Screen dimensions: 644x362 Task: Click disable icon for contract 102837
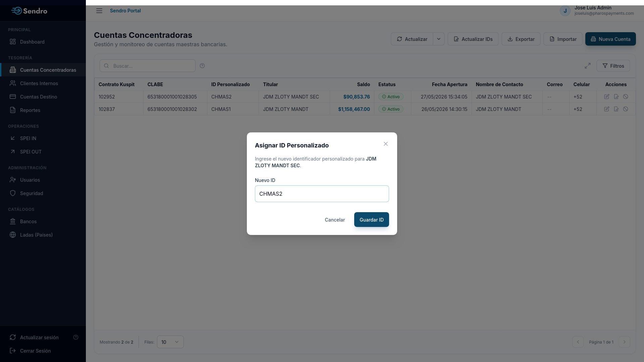pyautogui.click(x=626, y=109)
